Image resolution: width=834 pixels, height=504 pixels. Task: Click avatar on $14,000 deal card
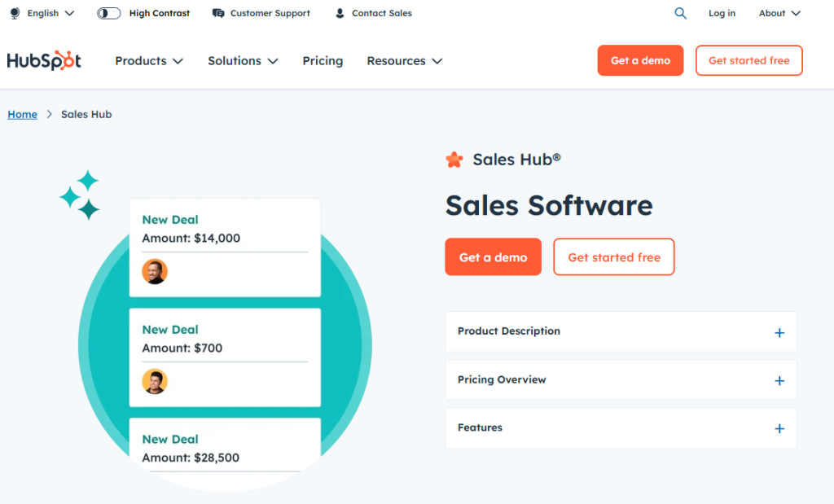[x=155, y=271]
